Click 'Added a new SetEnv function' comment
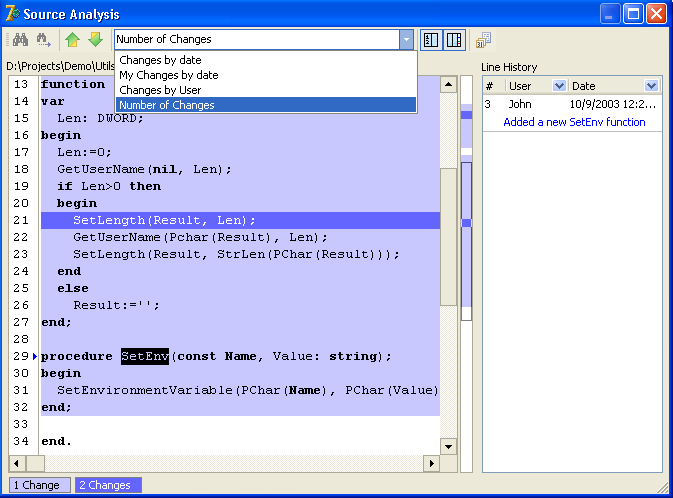This screenshot has height=498, width=673. [x=574, y=122]
